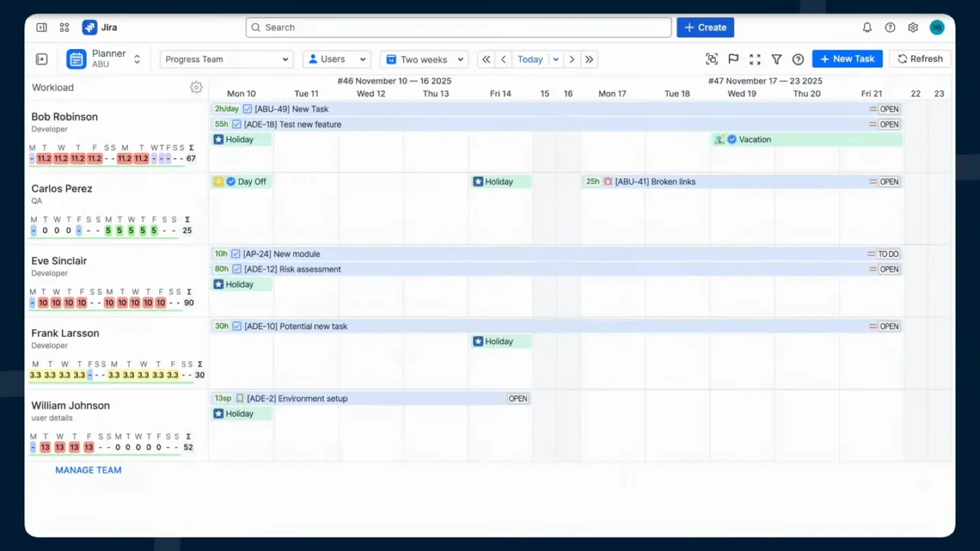This screenshot has height=551, width=980.
Task: Open the ABU-41 Broken links task
Action: (x=742, y=182)
